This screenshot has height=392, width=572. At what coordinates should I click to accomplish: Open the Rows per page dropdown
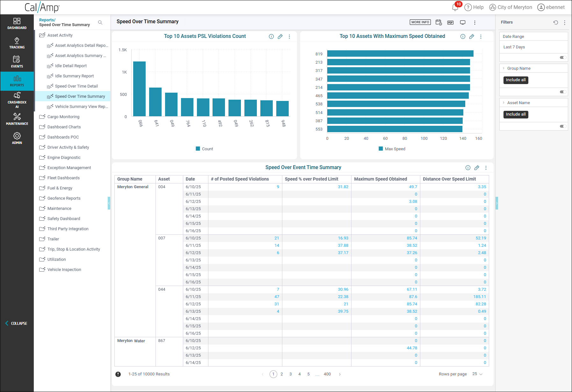[x=477, y=374]
